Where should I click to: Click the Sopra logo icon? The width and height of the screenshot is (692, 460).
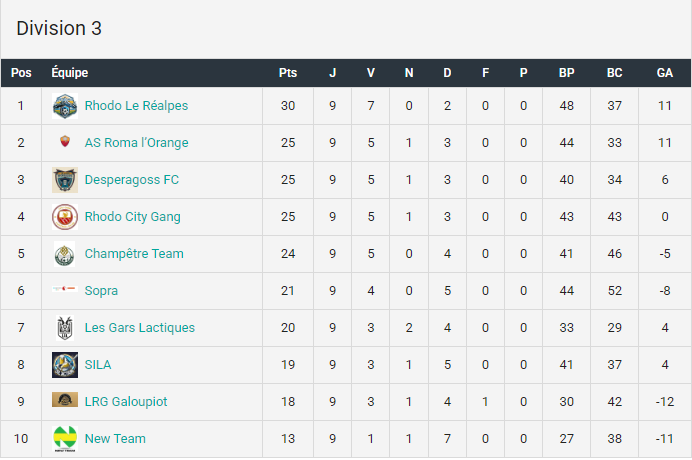[x=65, y=289]
